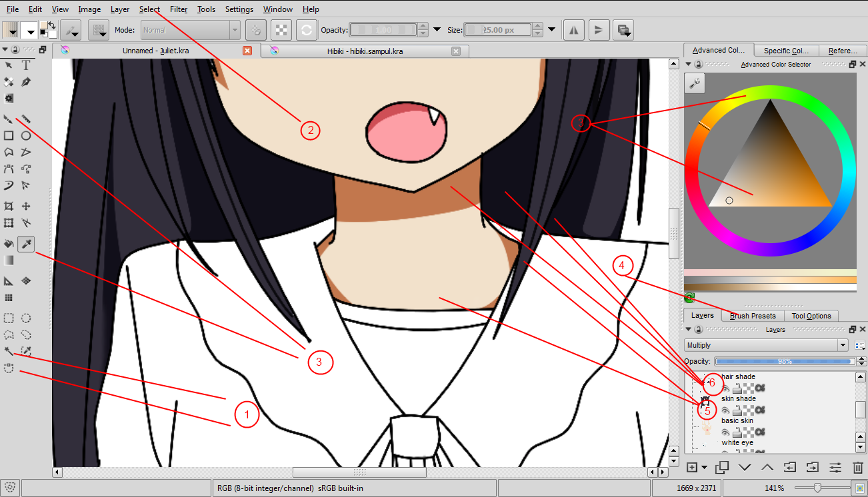Select the Transform tool
The image size is (868, 497).
9,223
